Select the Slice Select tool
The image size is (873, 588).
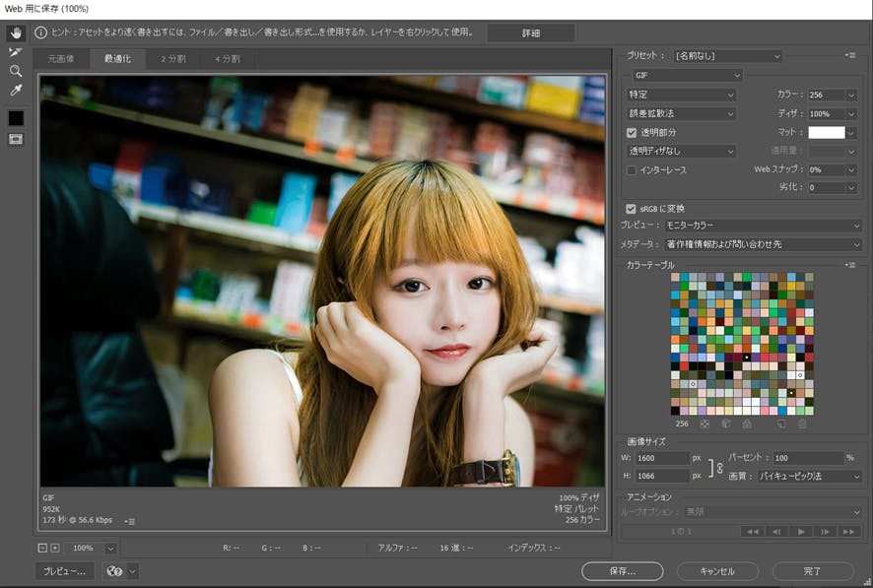(16, 51)
